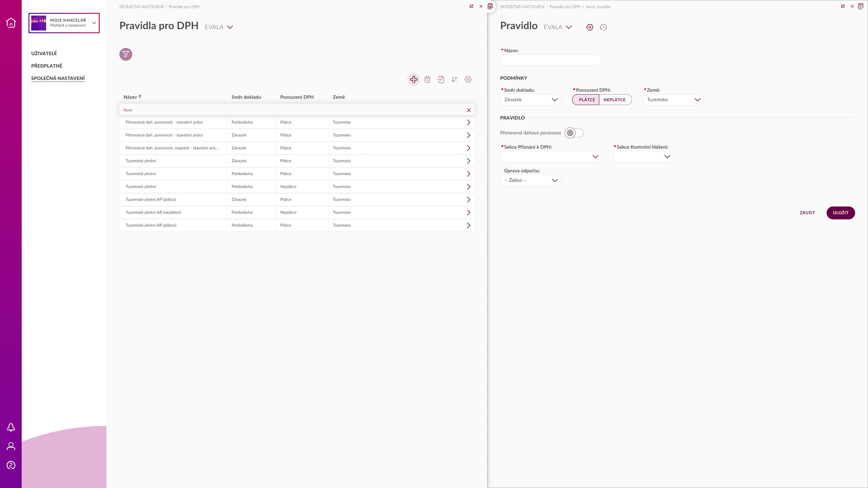Open notifications bell in sidebar
The height and width of the screenshot is (488, 868).
pyautogui.click(x=11, y=427)
